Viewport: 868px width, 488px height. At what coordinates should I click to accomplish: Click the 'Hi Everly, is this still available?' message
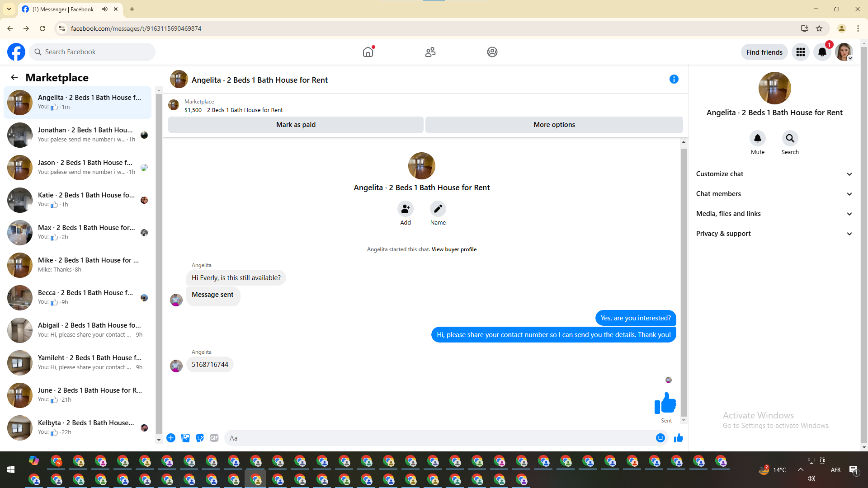pyautogui.click(x=236, y=278)
